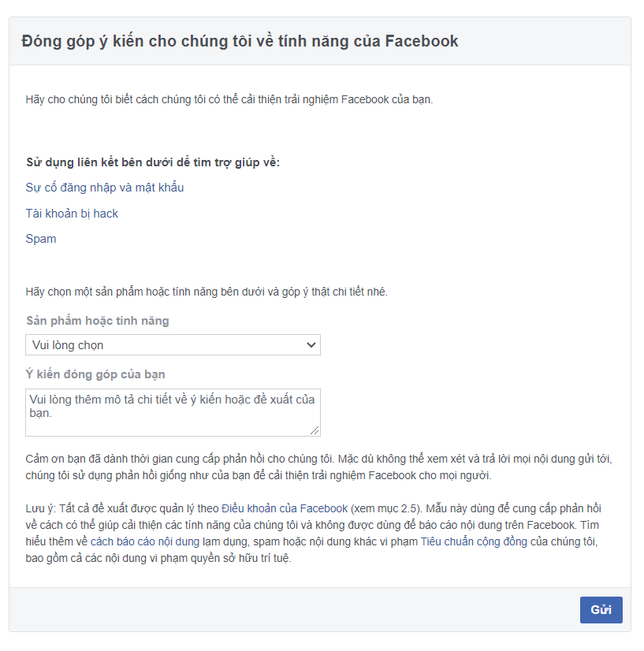Follow the 'Spam' help link
Image resolution: width=644 pixels, height=651 pixels.
pos(41,239)
